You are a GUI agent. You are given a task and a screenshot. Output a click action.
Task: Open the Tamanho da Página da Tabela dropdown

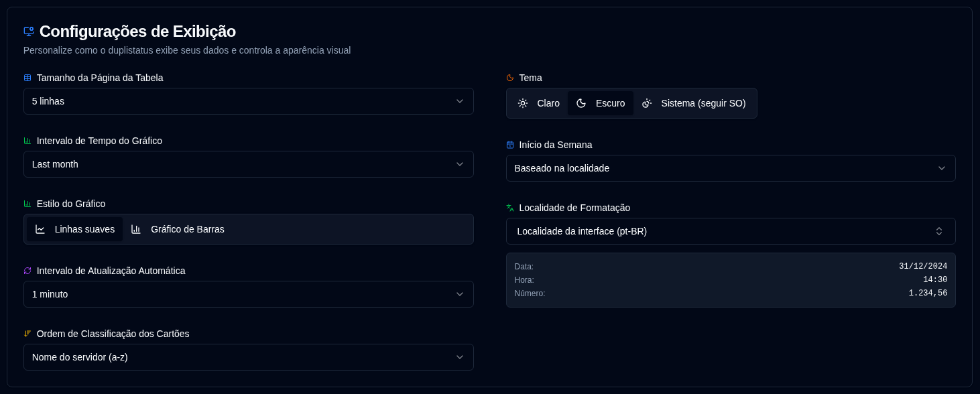(x=249, y=101)
